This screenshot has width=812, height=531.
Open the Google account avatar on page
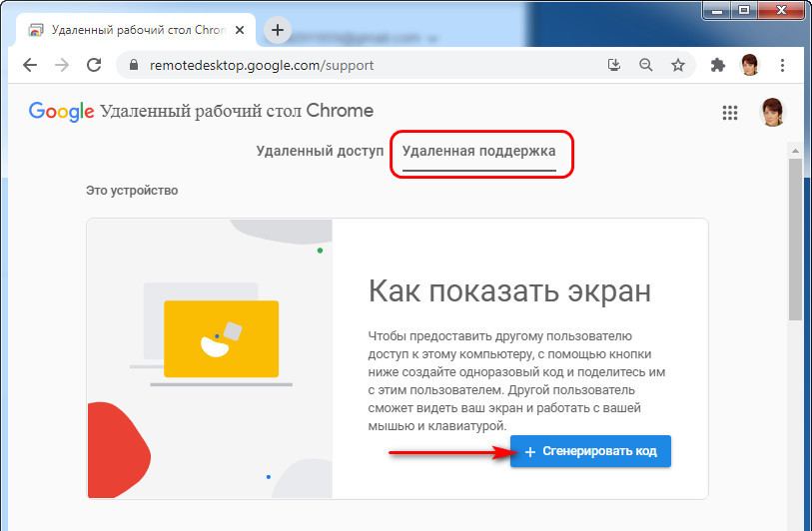click(x=772, y=112)
